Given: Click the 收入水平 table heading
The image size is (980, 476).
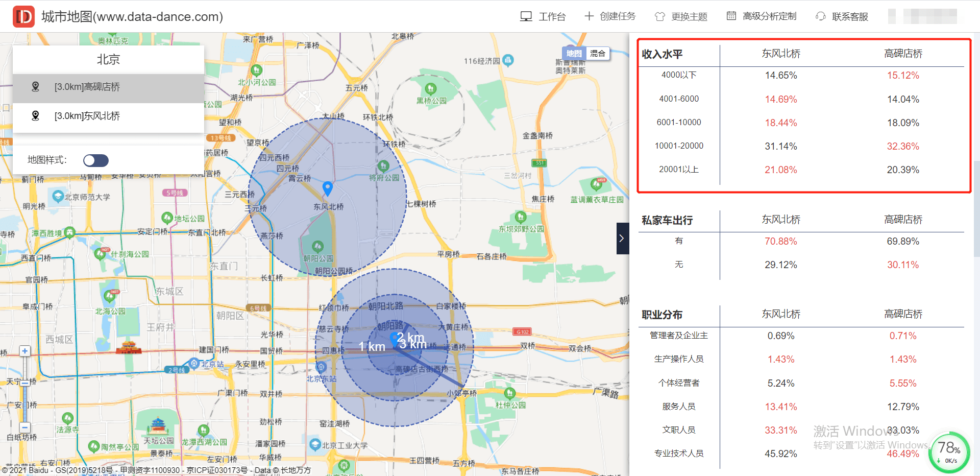Looking at the screenshot, I should pyautogui.click(x=662, y=54).
